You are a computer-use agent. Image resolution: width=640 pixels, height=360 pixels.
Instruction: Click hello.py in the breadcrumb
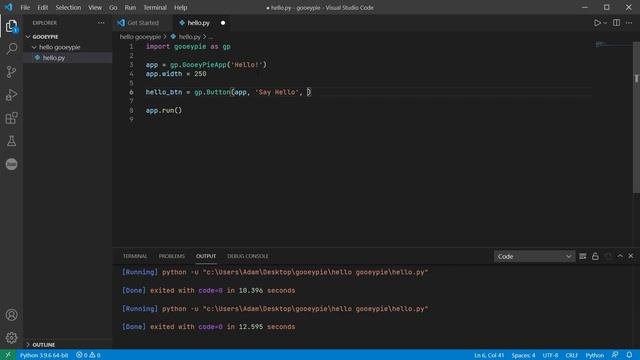click(x=189, y=37)
